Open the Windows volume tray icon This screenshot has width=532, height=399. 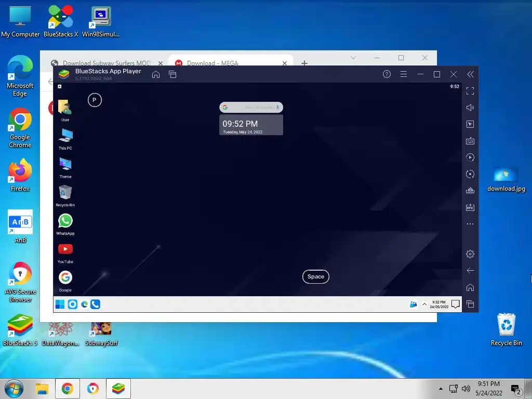pos(466,389)
